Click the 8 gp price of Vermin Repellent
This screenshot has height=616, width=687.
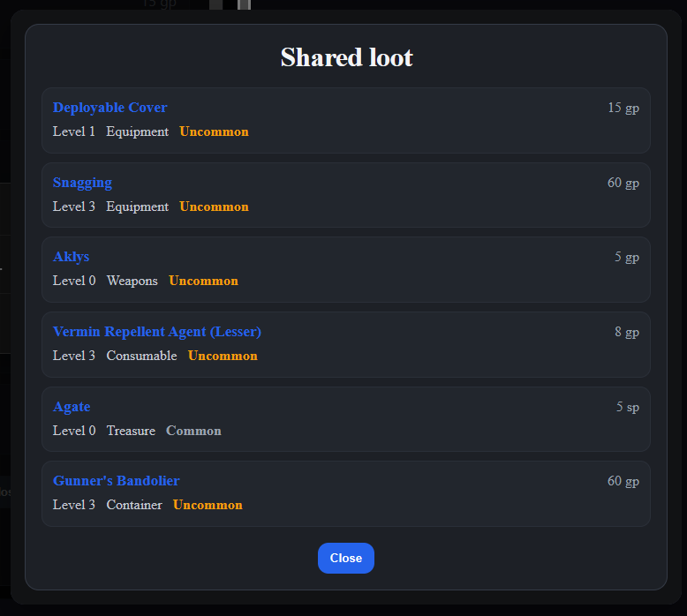pyautogui.click(x=627, y=332)
